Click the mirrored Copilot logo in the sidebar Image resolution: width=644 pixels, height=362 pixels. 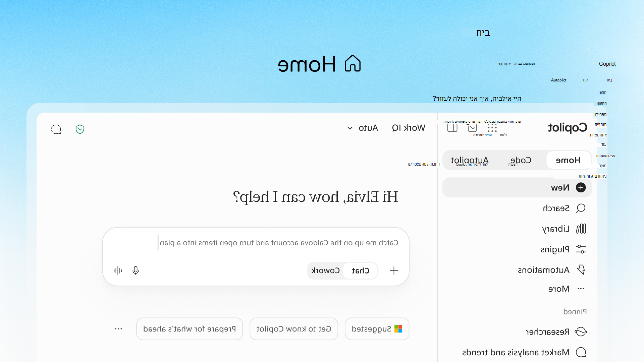tap(568, 128)
